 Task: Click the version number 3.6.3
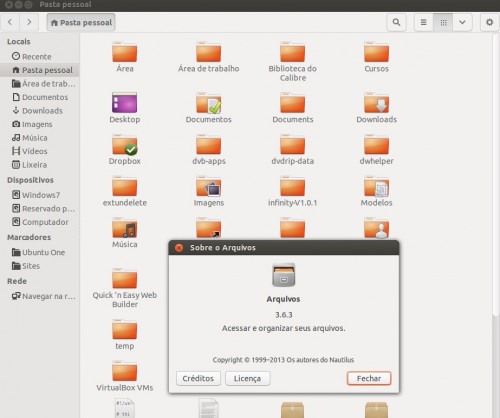[284, 314]
